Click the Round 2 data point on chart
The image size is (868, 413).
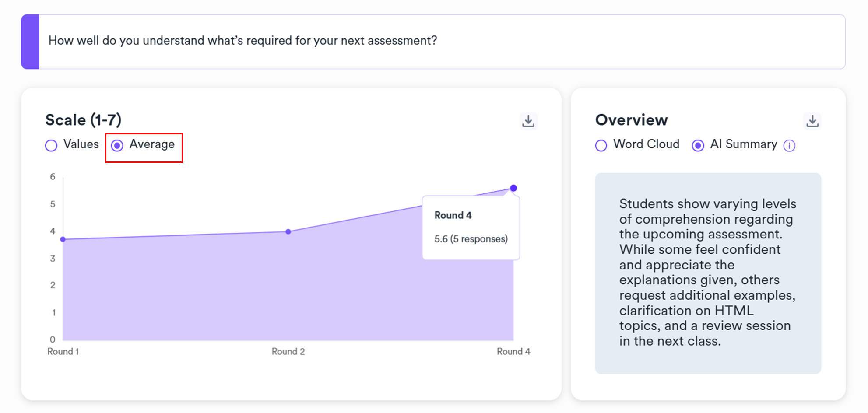click(288, 231)
